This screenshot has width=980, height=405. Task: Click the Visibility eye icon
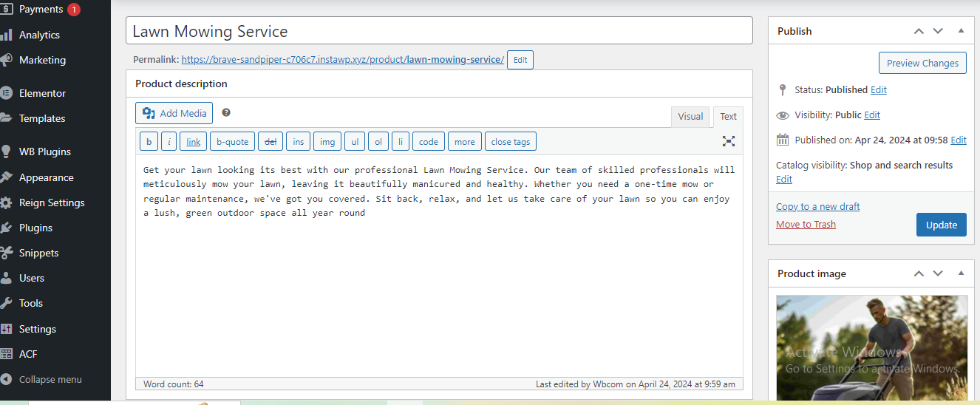783,115
